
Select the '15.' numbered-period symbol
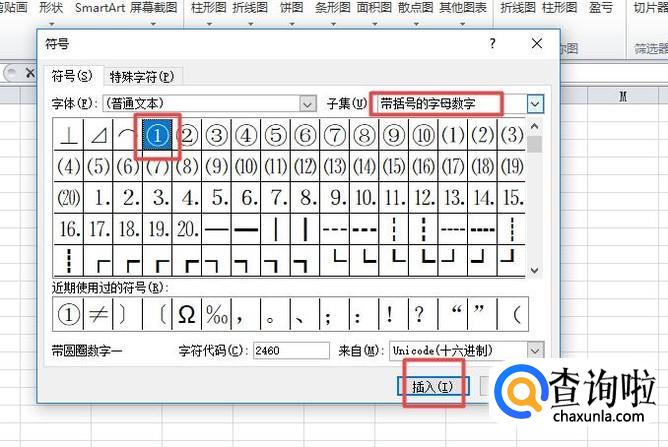point(512,198)
